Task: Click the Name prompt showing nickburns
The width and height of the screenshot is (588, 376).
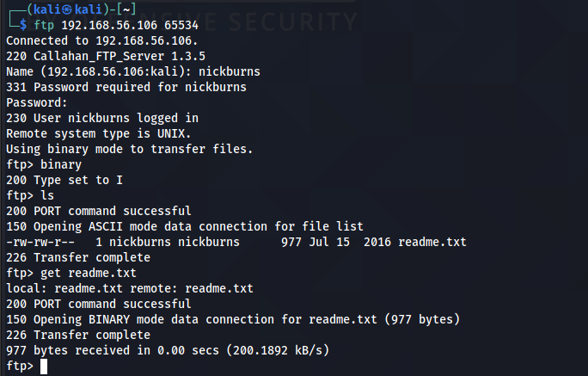Action: pos(133,71)
